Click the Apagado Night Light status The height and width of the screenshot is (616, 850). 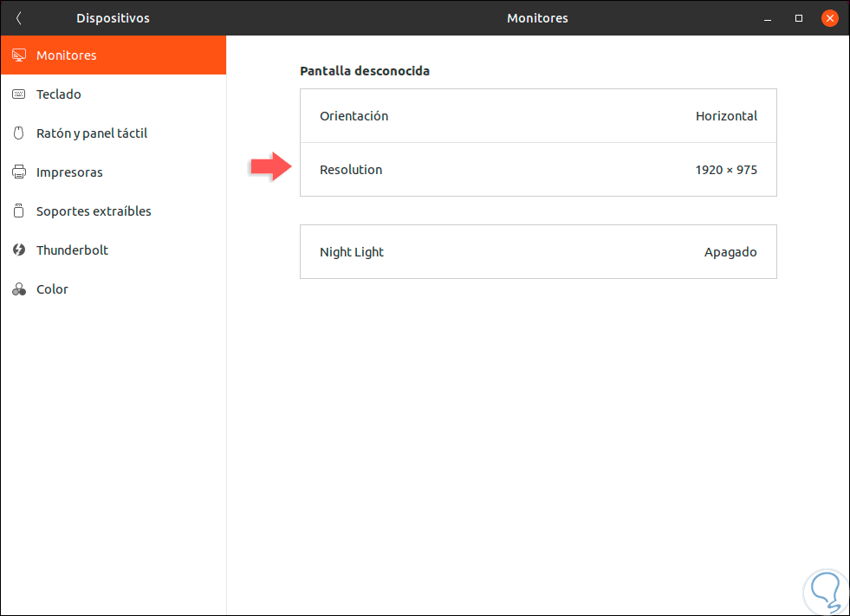tap(730, 252)
